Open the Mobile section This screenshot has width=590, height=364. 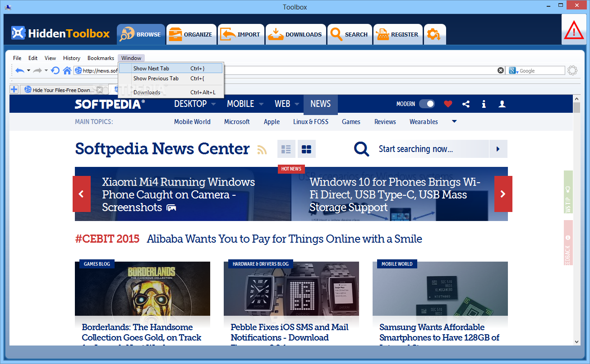coord(240,104)
